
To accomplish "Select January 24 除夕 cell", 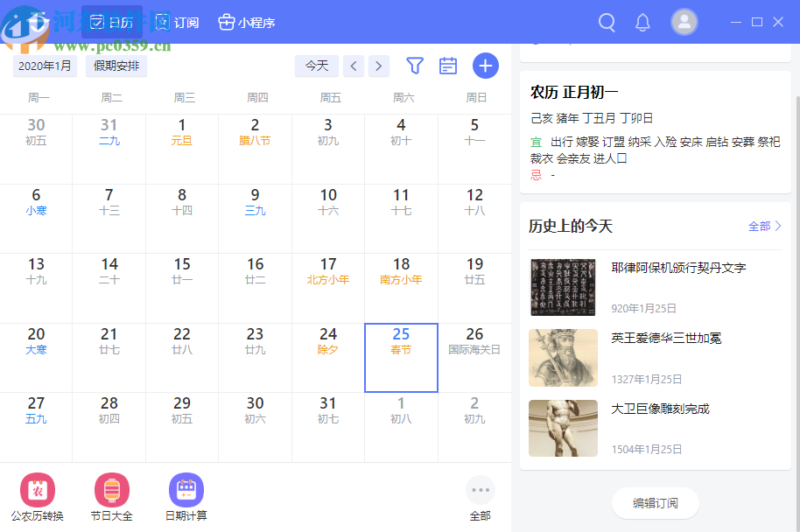I will (328, 358).
